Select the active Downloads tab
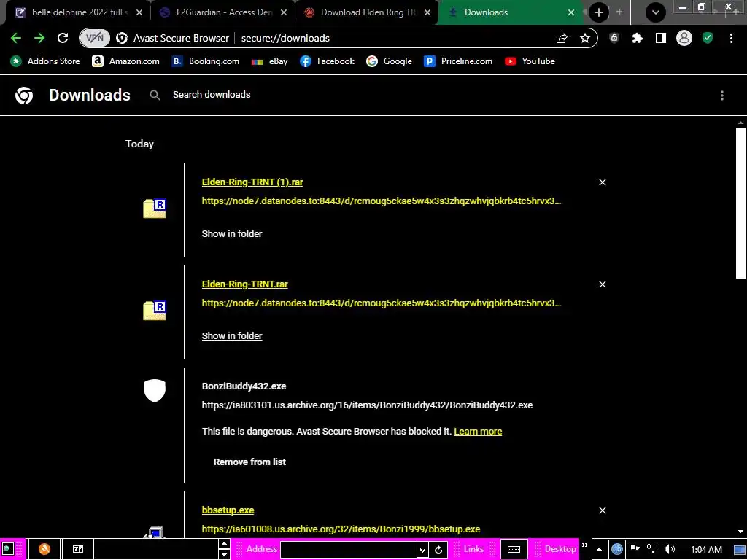The image size is (747, 560). [508, 12]
